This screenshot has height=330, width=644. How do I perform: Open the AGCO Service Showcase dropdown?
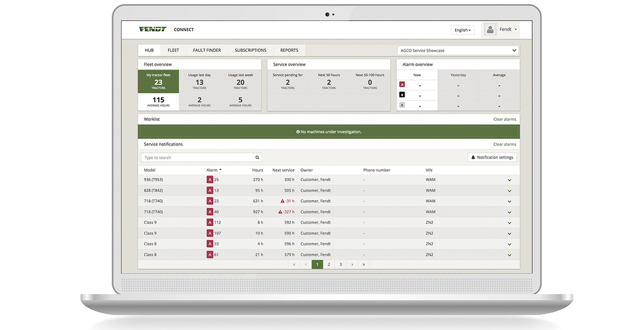coord(458,50)
